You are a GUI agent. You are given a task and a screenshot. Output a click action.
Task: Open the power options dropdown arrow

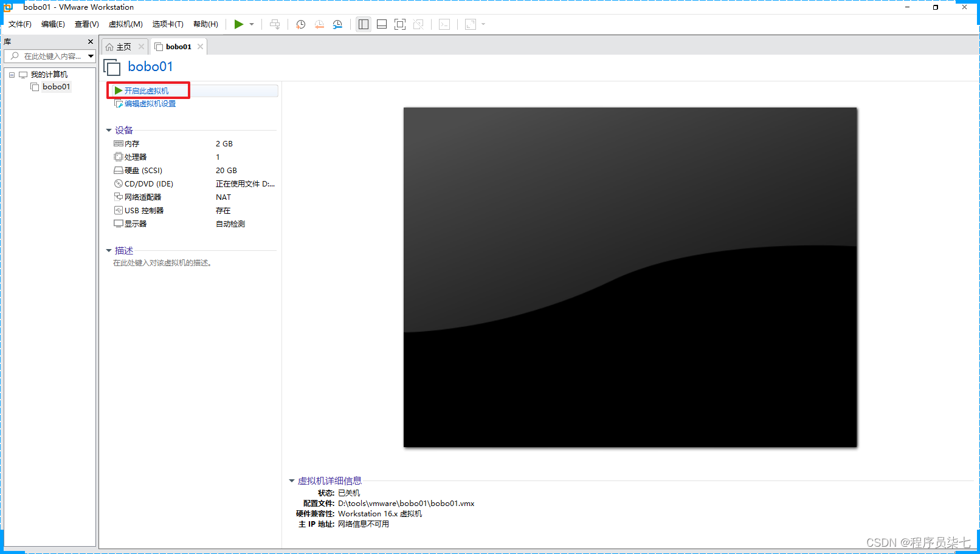click(250, 24)
